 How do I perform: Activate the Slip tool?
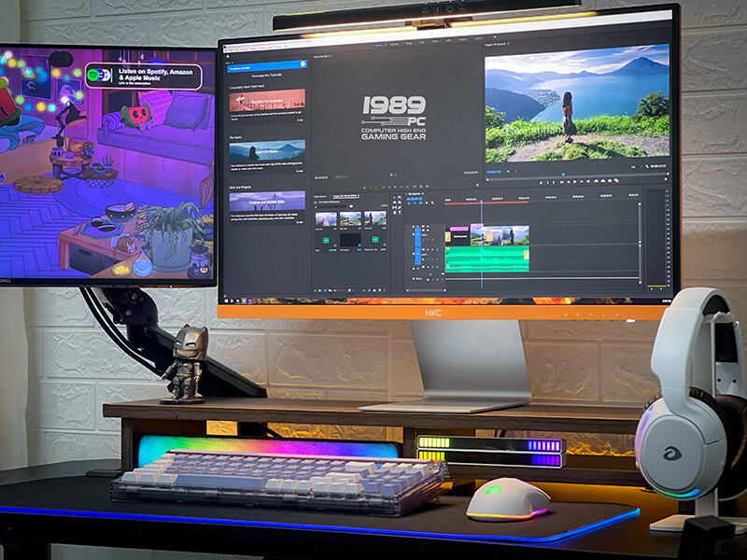(x=394, y=207)
